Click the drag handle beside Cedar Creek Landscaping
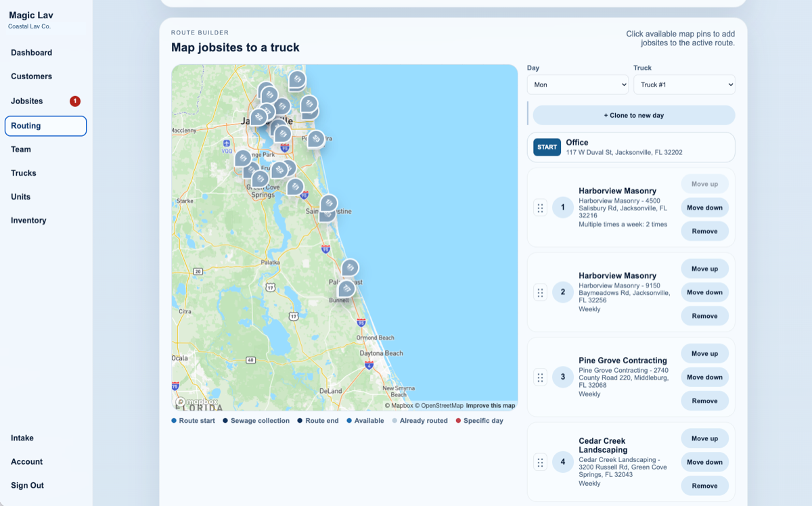 point(540,462)
